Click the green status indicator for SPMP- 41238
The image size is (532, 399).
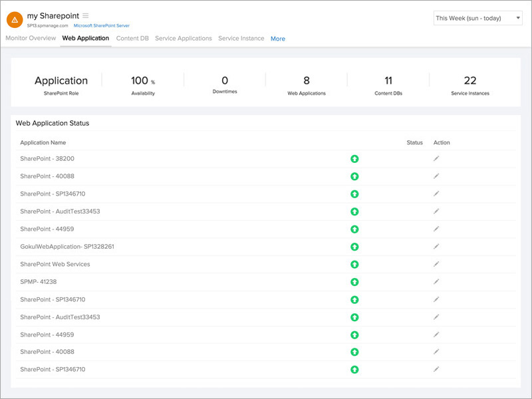[x=356, y=281]
